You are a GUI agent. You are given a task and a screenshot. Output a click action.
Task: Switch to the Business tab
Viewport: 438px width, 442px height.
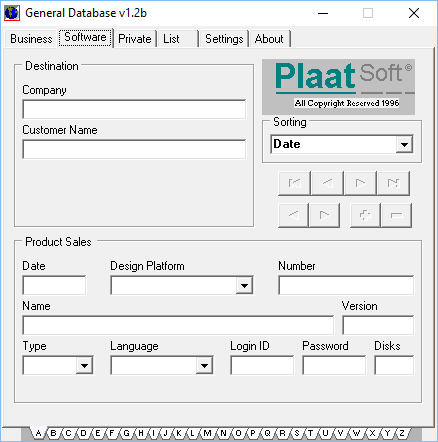(x=31, y=39)
